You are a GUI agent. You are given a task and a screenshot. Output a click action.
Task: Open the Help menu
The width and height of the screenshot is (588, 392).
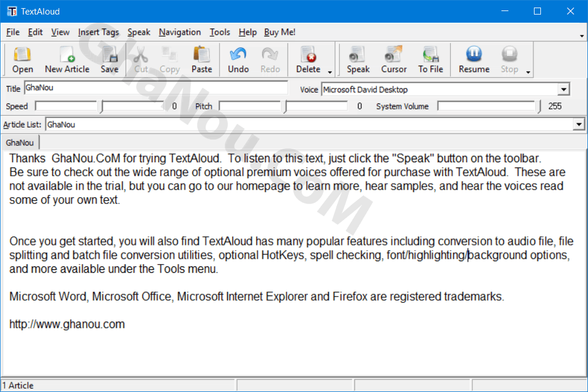(248, 33)
